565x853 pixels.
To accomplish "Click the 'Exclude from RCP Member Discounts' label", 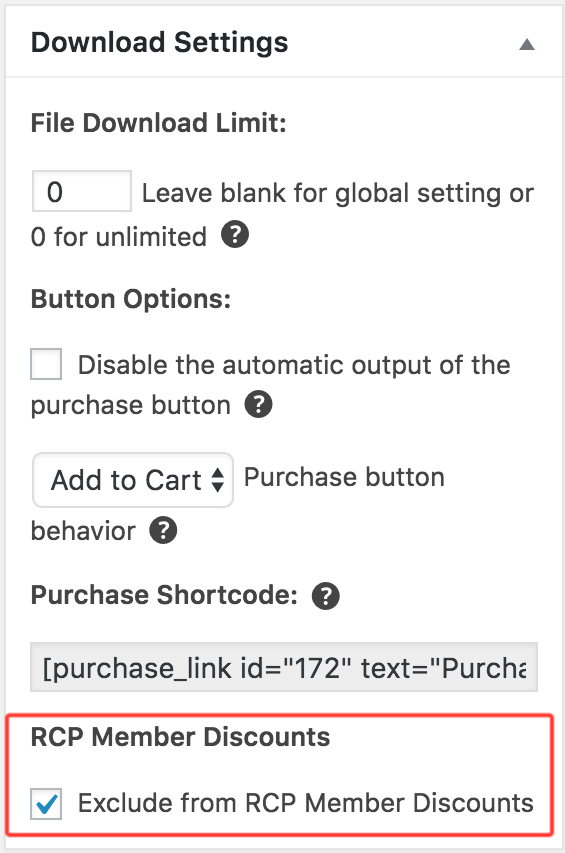I will 306,803.
